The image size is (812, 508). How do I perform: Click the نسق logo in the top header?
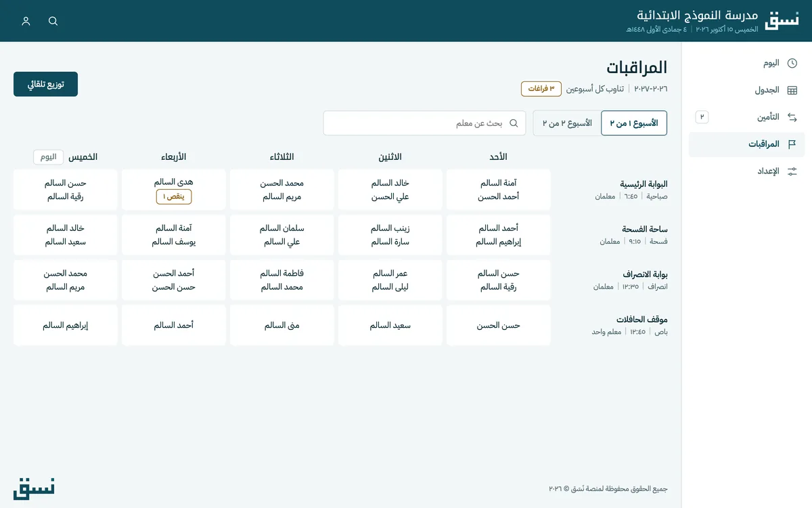(782, 20)
